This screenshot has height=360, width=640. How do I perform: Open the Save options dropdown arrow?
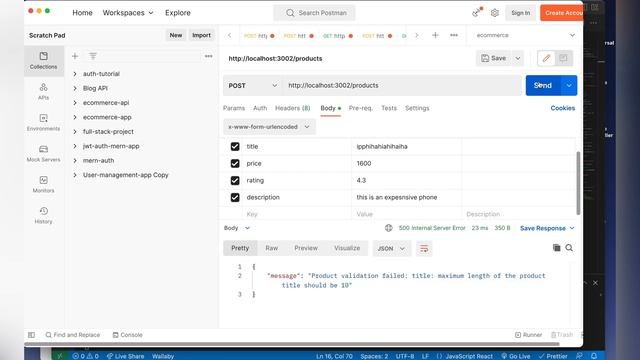point(518,58)
